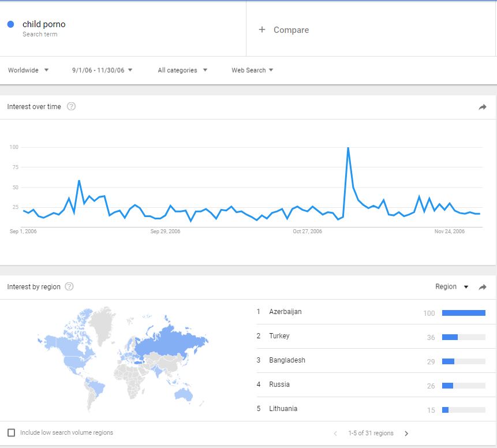Open the Web Search type dropdown
This screenshot has width=497, height=448.
[x=252, y=70]
